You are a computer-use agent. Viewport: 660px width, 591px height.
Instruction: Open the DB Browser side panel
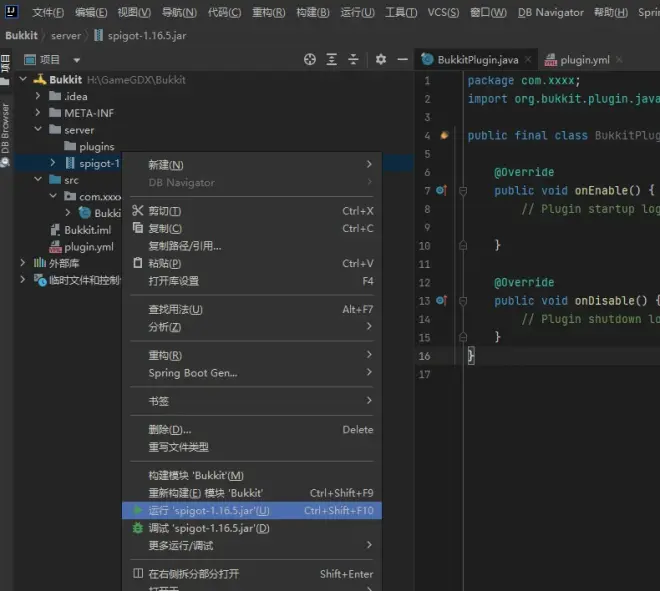click(5, 135)
